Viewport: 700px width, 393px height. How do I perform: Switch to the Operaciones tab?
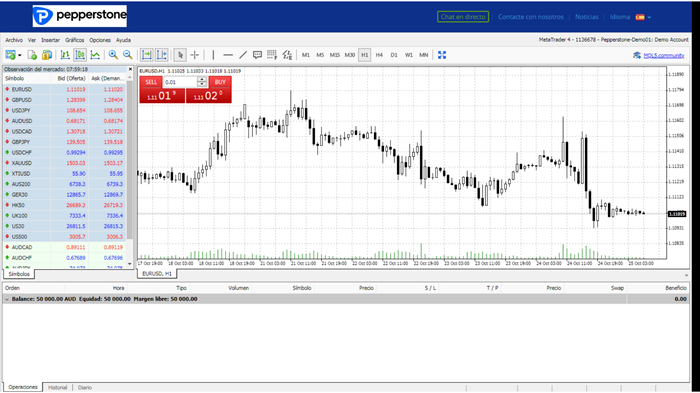click(x=23, y=387)
